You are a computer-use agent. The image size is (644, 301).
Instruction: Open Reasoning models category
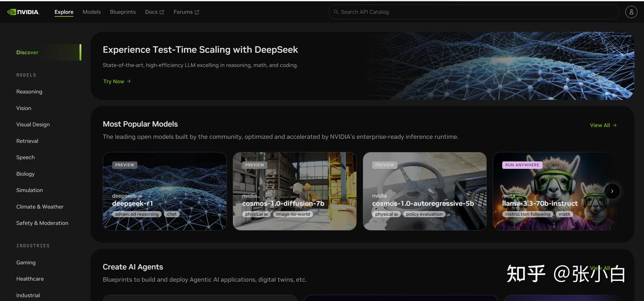pyautogui.click(x=29, y=92)
